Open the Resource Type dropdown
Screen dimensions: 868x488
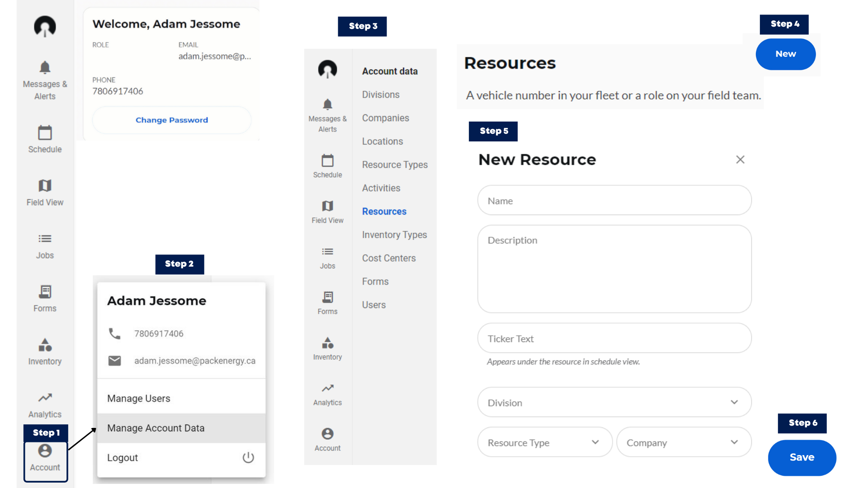click(544, 442)
